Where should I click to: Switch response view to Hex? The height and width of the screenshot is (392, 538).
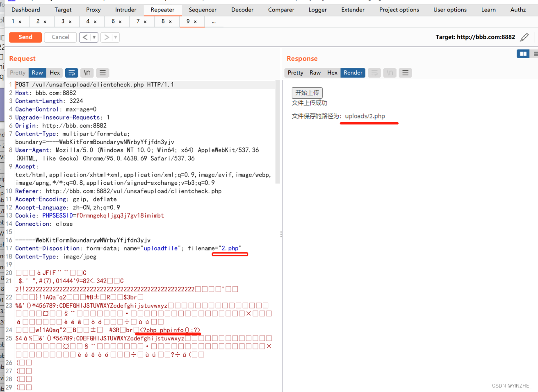332,73
